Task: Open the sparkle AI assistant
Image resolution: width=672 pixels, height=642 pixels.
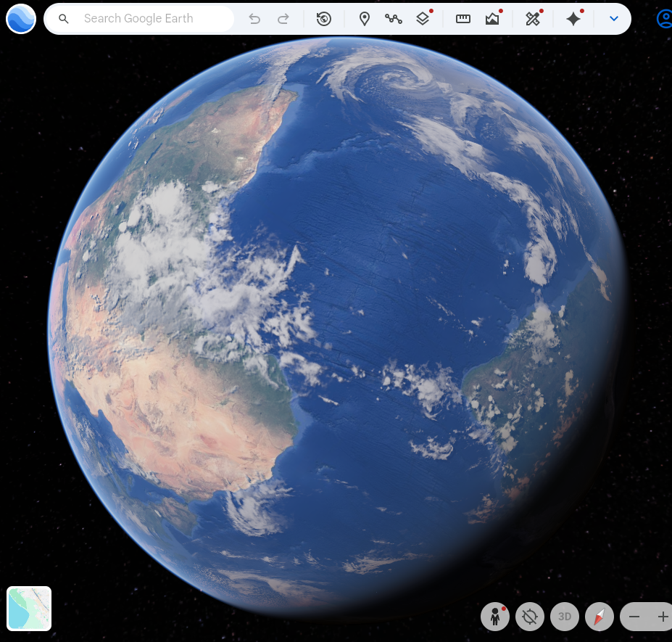Action: tap(573, 19)
